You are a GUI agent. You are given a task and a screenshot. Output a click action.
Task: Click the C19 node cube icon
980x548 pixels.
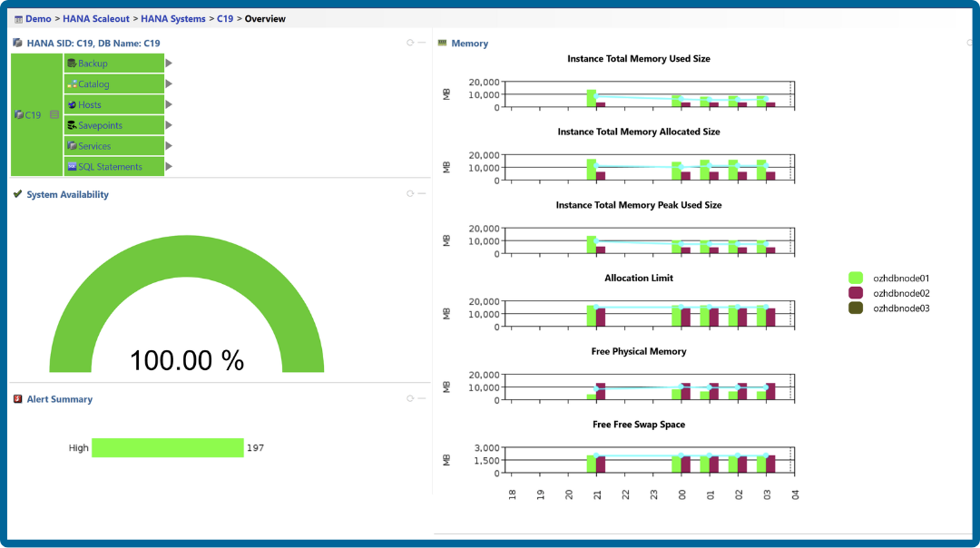click(x=19, y=115)
